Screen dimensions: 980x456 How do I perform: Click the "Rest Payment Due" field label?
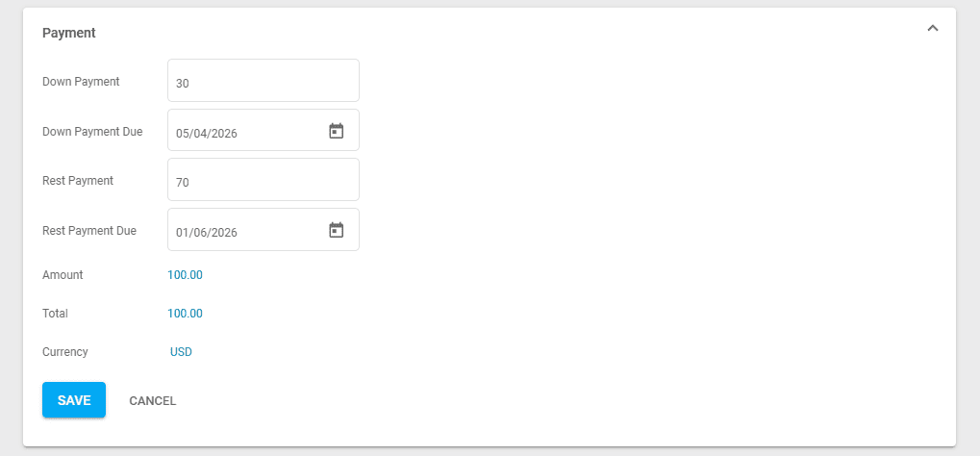(x=89, y=231)
